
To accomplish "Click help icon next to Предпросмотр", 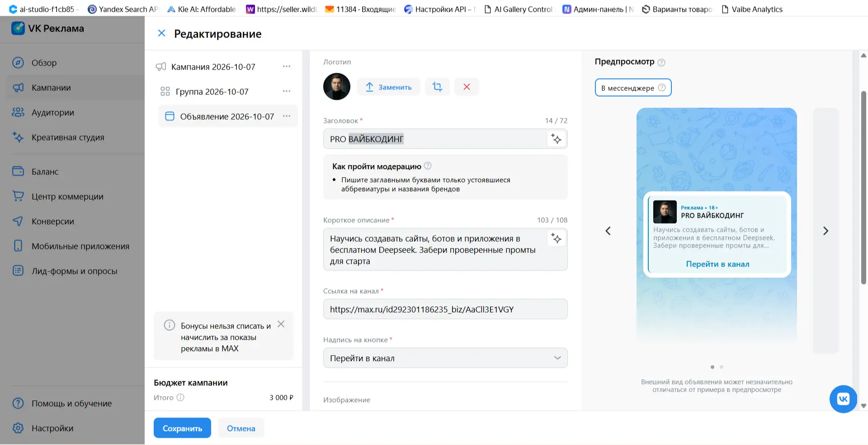I will tap(661, 62).
